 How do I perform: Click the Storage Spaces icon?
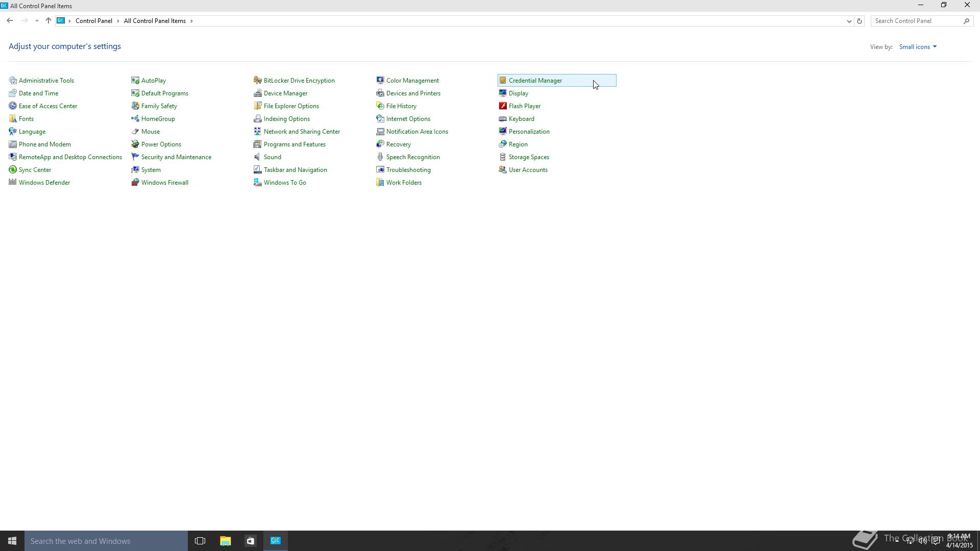[x=503, y=157]
